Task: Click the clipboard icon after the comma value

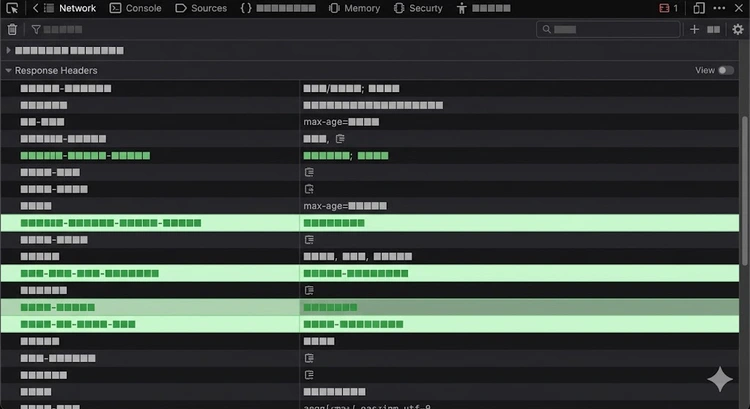Action: pyautogui.click(x=340, y=139)
